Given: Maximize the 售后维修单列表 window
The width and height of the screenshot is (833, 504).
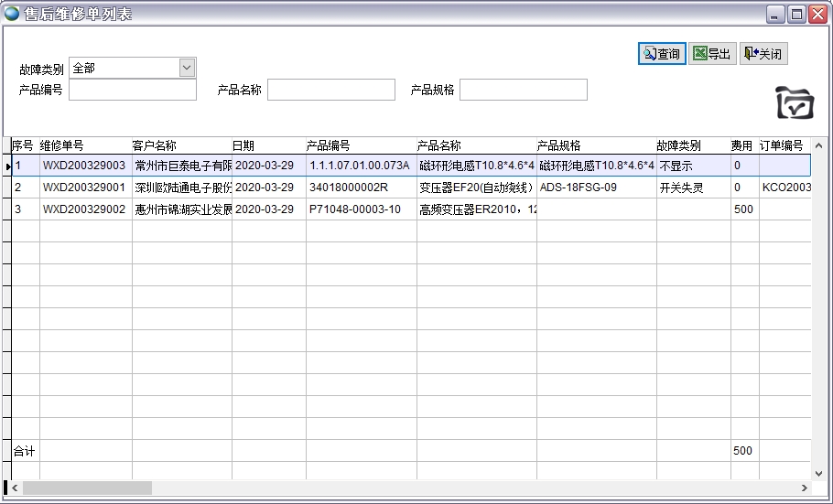Looking at the screenshot, I should pos(796,14).
